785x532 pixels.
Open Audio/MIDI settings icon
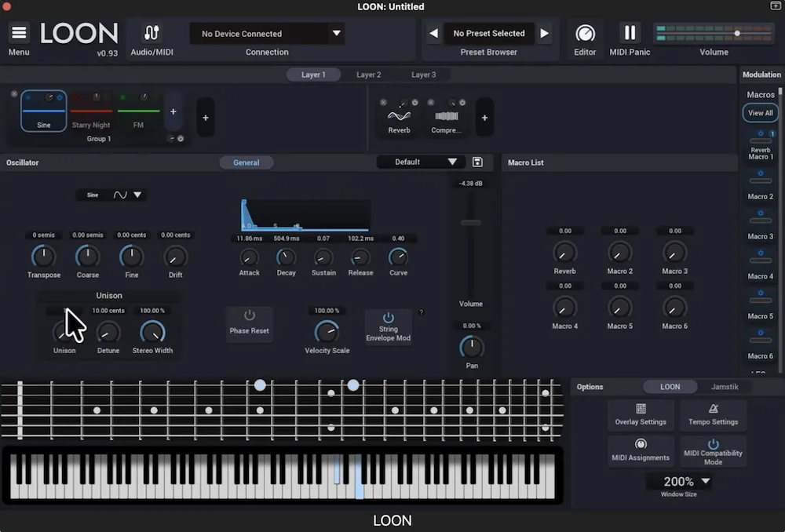(152, 33)
